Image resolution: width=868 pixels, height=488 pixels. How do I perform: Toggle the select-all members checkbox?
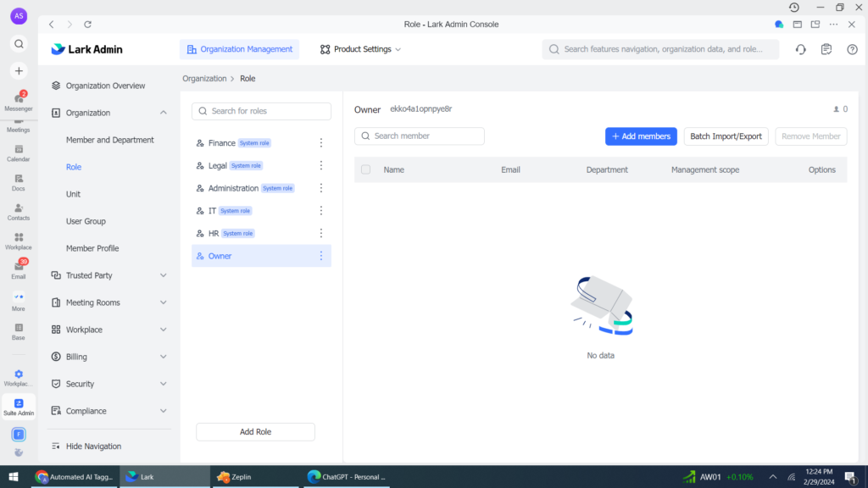click(366, 169)
